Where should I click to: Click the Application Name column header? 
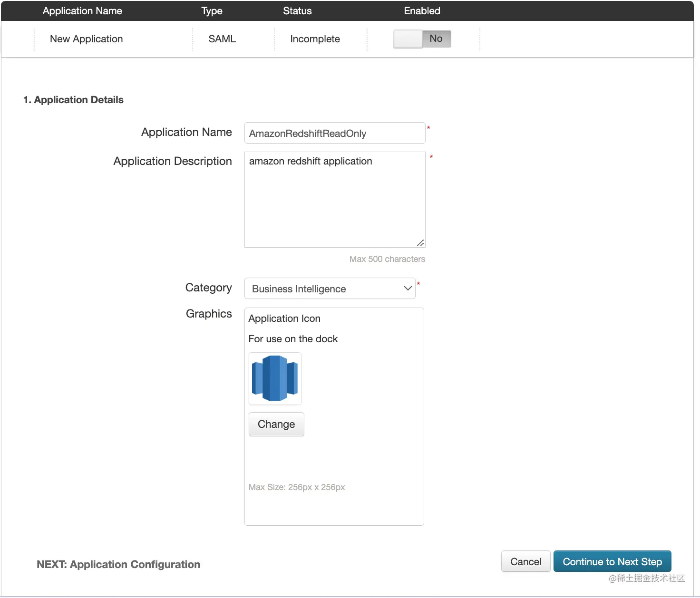click(82, 11)
